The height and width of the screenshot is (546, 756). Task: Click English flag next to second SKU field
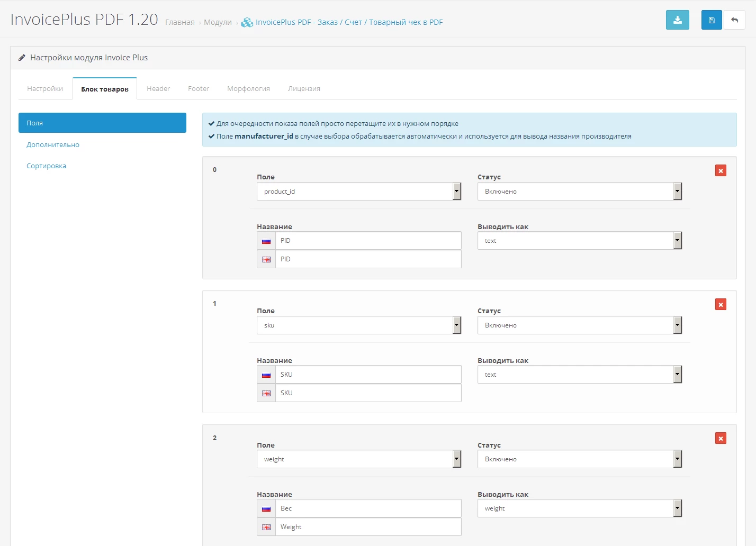click(266, 393)
